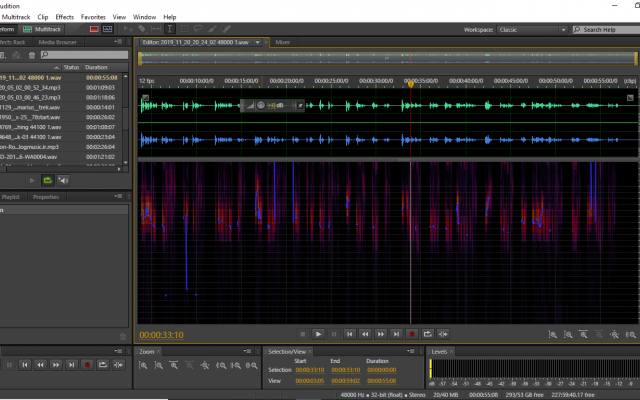Open the Effects menu
The image size is (640, 400).
pos(64,17)
